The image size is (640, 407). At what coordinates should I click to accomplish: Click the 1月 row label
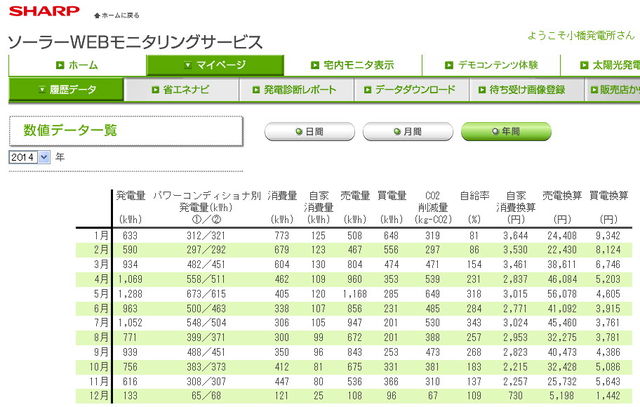[101, 236]
